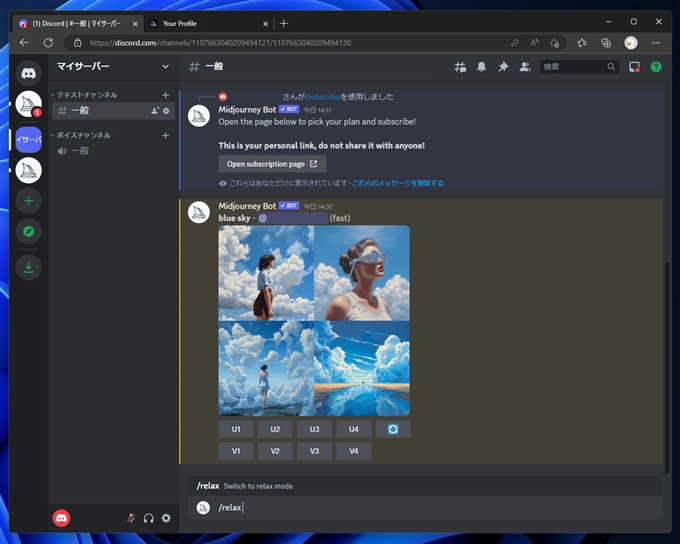The height and width of the screenshot is (544, 680).
Task: Open Discord direct messages home icon
Action: [x=29, y=73]
